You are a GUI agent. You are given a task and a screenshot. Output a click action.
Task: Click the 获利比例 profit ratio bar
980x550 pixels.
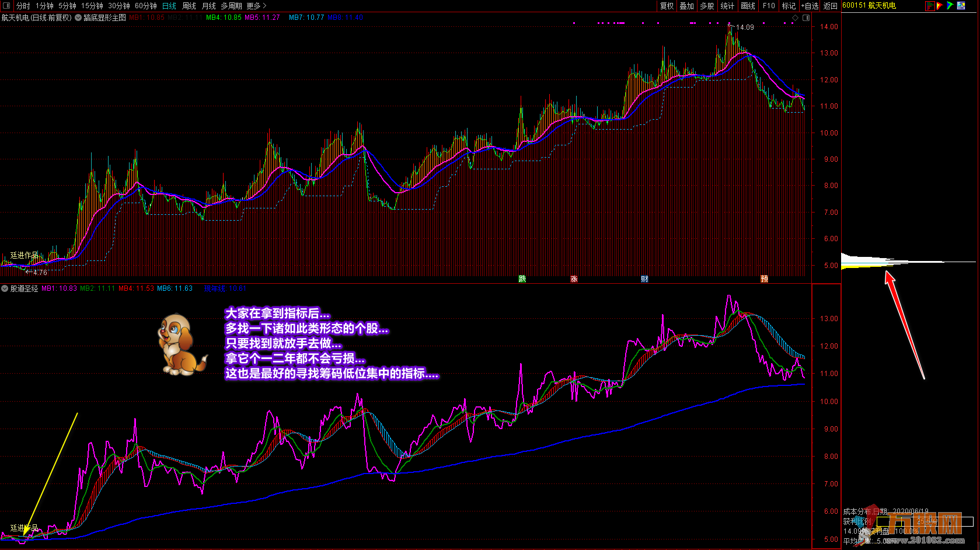(x=925, y=521)
